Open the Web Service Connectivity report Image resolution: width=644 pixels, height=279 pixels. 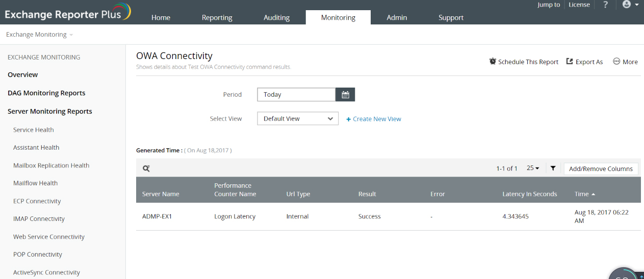pyautogui.click(x=49, y=237)
